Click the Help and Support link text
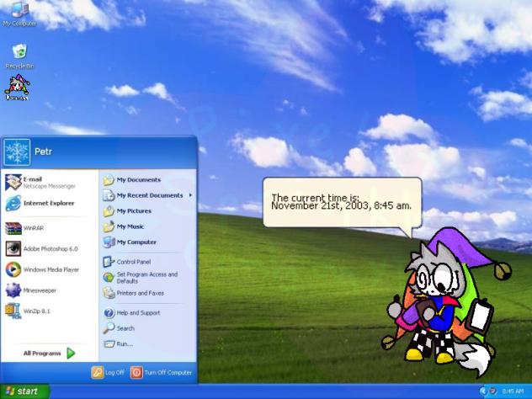Image resolution: width=532 pixels, height=399 pixels. (x=138, y=313)
